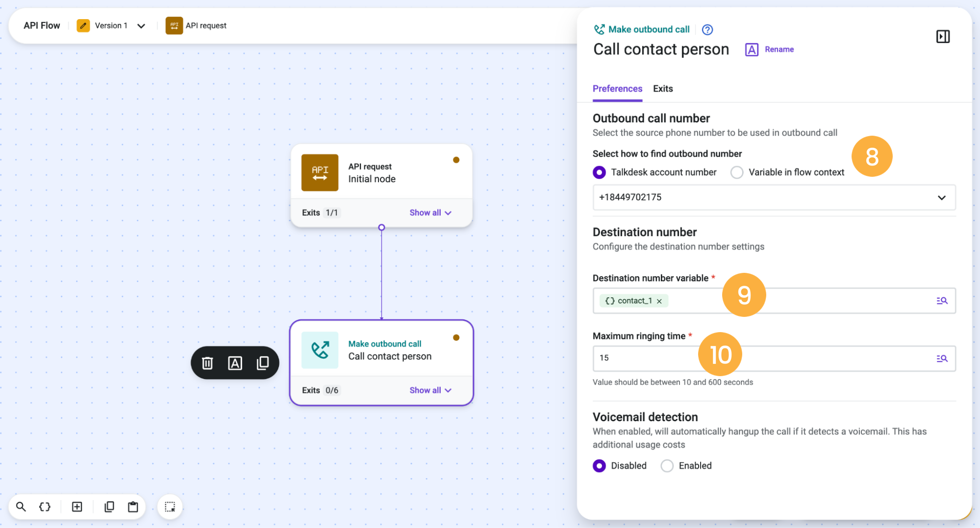Click the API Flow title
The width and height of the screenshot is (980, 528).
(42, 25)
